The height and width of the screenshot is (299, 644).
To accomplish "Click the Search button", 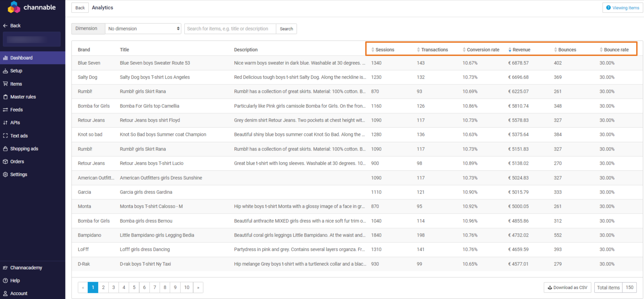I will click(286, 29).
